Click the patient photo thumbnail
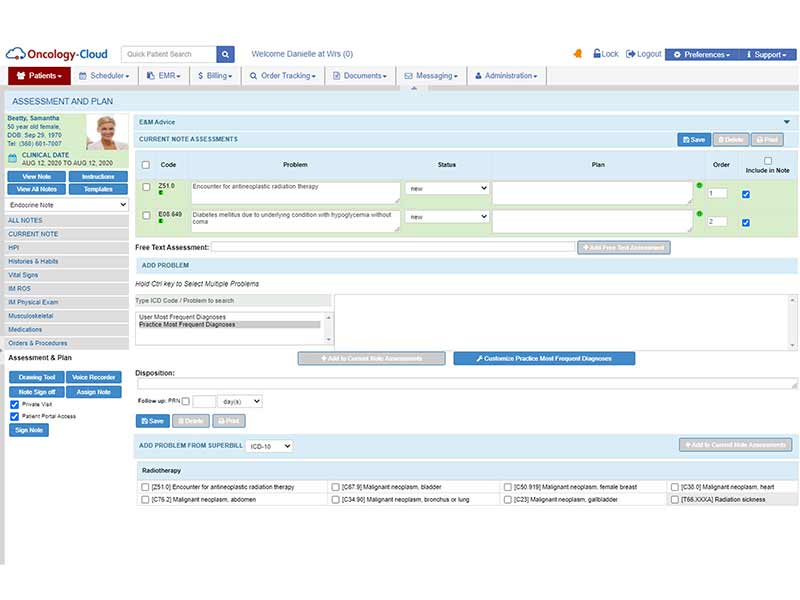The height and width of the screenshot is (600, 800). [x=107, y=132]
